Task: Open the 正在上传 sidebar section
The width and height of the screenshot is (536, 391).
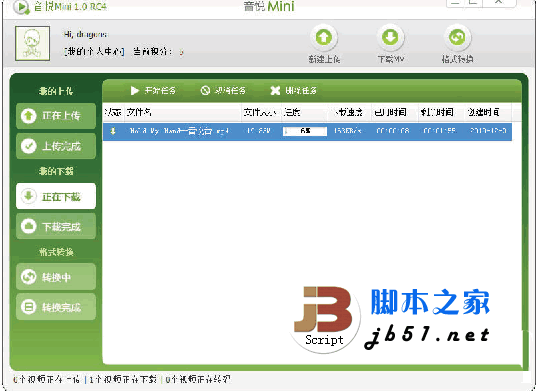Action: 56,116
